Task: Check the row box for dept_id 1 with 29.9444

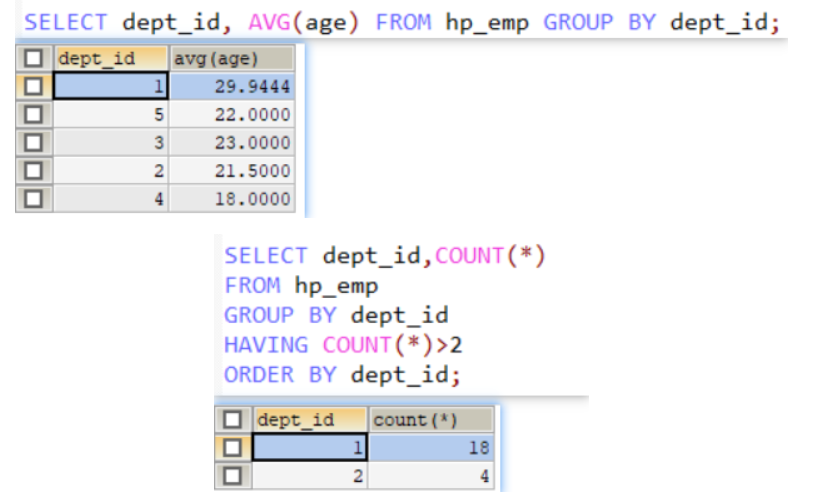Action: tap(33, 87)
